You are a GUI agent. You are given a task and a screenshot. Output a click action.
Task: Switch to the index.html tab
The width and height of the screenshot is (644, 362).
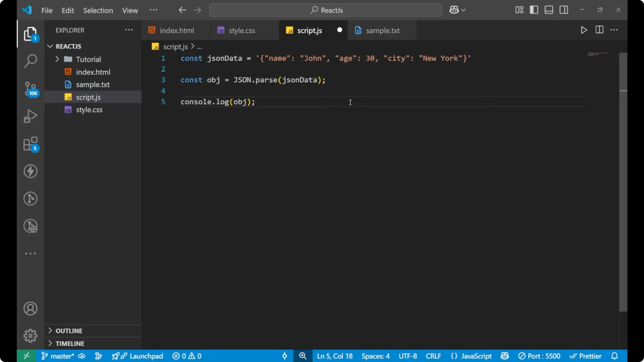point(177,30)
